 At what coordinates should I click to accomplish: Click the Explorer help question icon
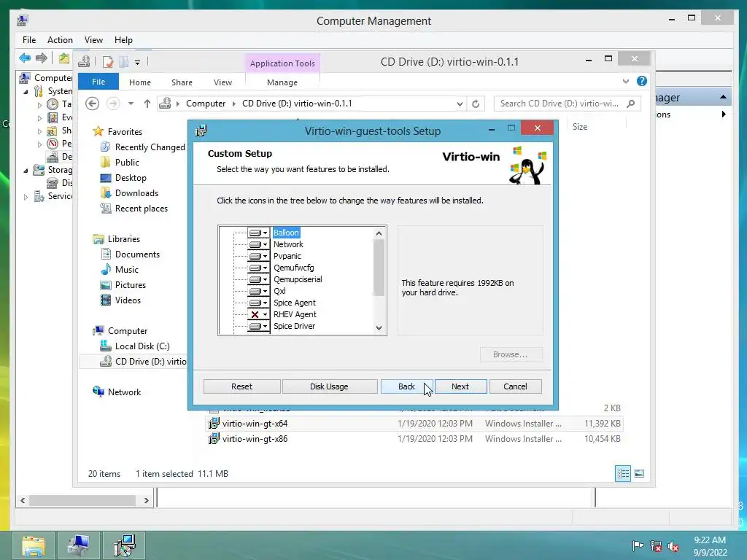(642, 82)
